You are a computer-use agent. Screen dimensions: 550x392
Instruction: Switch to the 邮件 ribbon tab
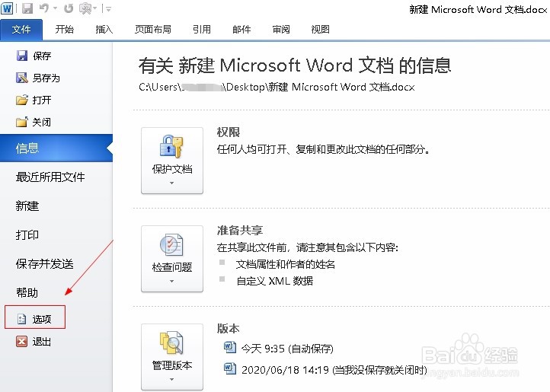[241, 30]
